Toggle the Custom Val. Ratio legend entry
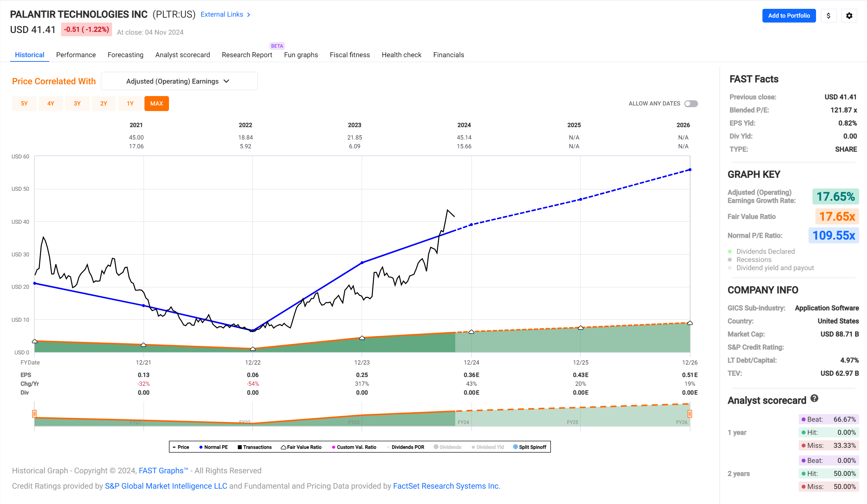This screenshot has width=867, height=504. click(x=354, y=447)
